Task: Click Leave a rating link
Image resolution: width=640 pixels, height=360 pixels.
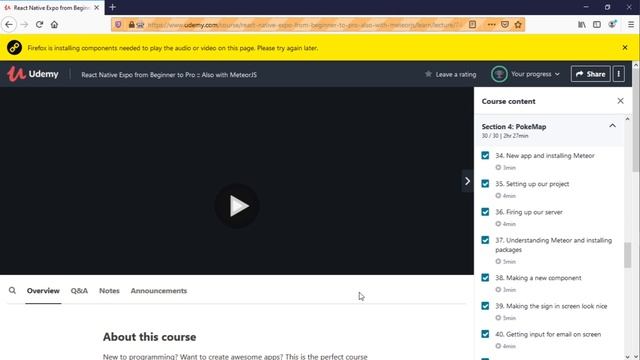Action: click(456, 74)
